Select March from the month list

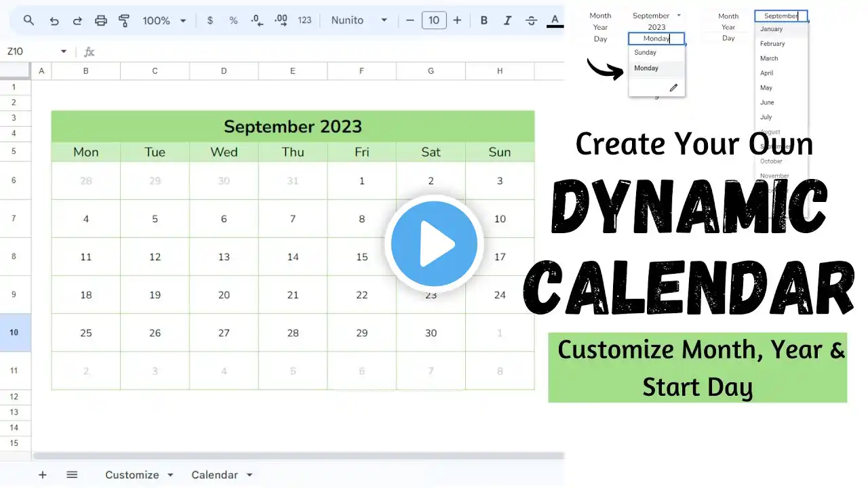tap(781, 58)
